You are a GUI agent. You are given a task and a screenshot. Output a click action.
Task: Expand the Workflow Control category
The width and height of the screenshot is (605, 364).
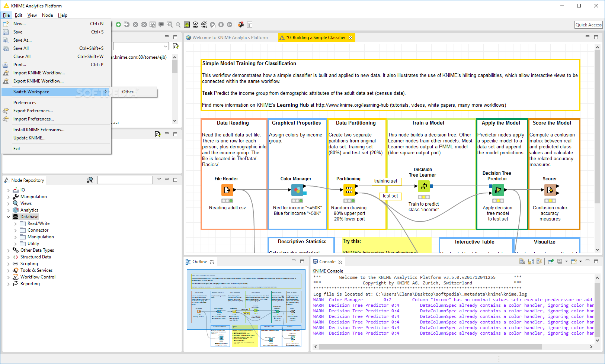tap(8, 277)
